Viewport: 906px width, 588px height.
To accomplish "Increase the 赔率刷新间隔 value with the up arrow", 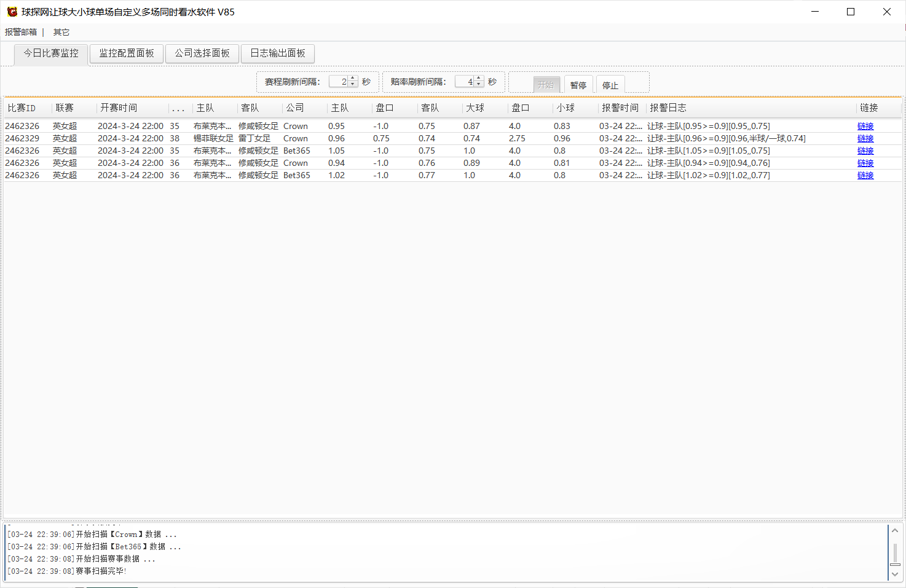I will tap(479, 78).
